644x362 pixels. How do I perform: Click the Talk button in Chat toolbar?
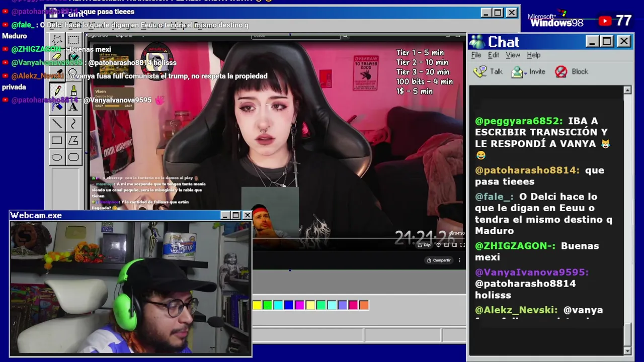pyautogui.click(x=488, y=71)
